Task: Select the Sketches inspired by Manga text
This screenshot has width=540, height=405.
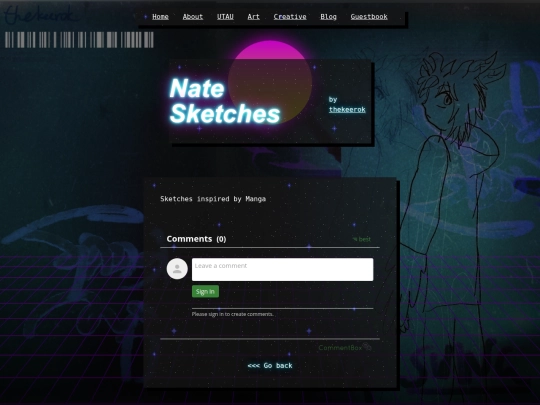Action: 213,199
